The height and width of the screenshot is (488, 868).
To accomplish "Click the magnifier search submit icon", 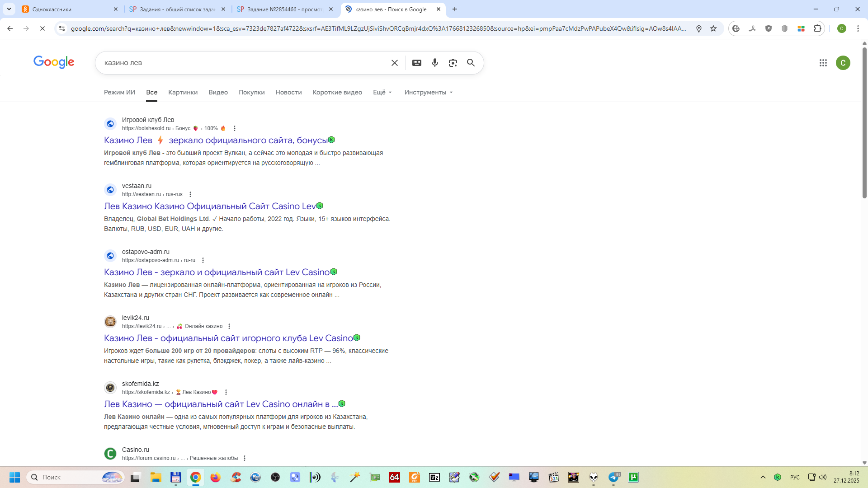I will (471, 63).
